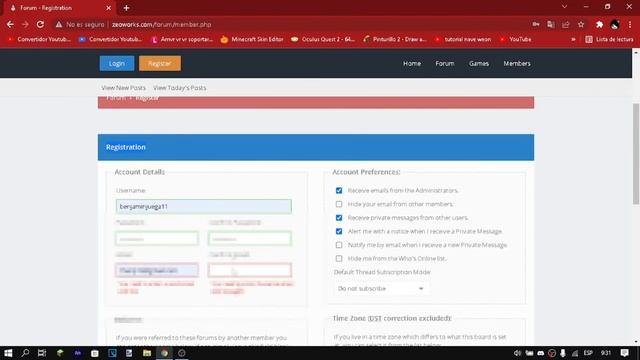The width and height of the screenshot is (640, 360).
Task: Open the saved passwords key icon
Action: [x=536, y=24]
